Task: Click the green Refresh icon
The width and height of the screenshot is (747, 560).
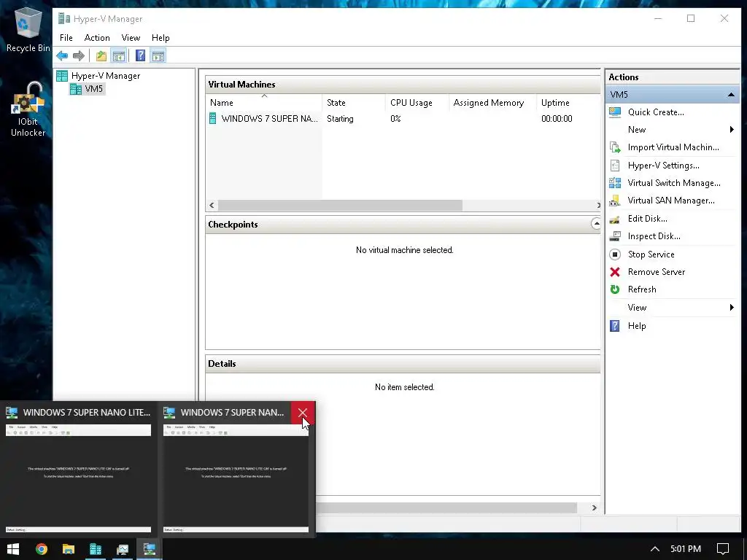Action: coord(615,289)
